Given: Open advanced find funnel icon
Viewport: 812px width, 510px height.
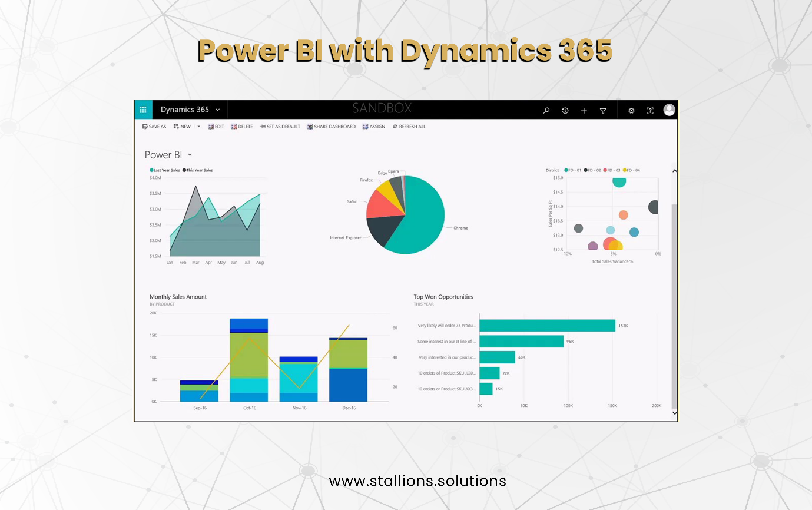Looking at the screenshot, I should coord(603,110).
